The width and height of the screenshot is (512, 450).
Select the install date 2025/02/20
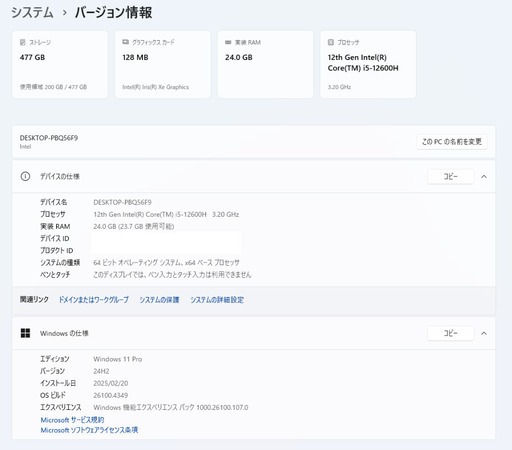tap(111, 383)
